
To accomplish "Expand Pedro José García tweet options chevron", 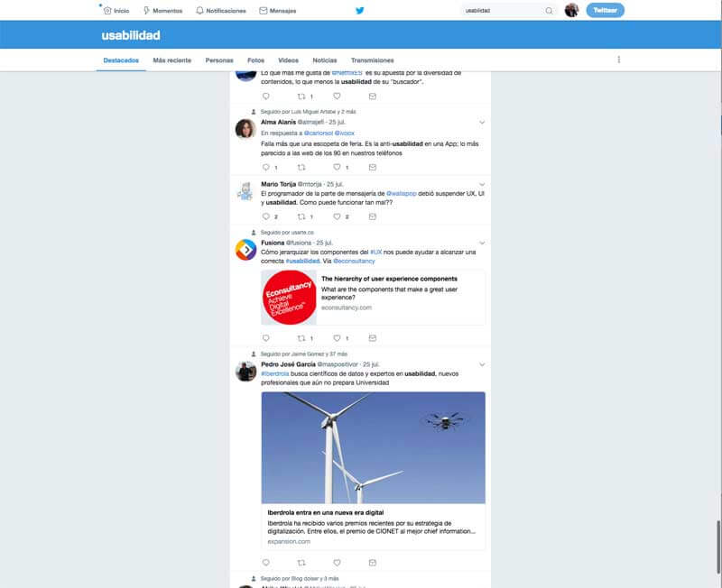I will [482, 365].
